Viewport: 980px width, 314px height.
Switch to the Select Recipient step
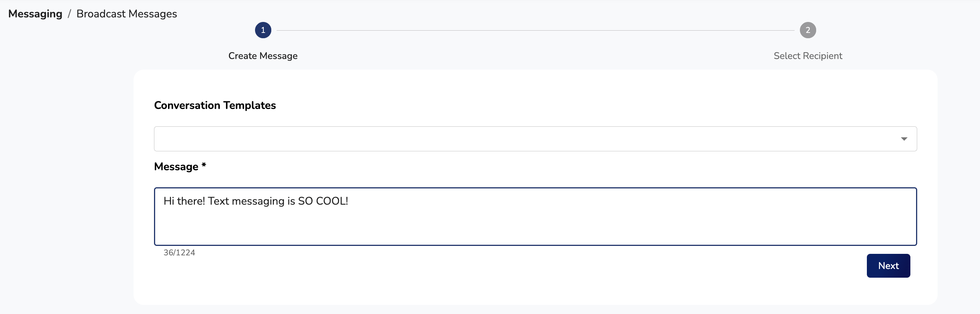pos(808,56)
